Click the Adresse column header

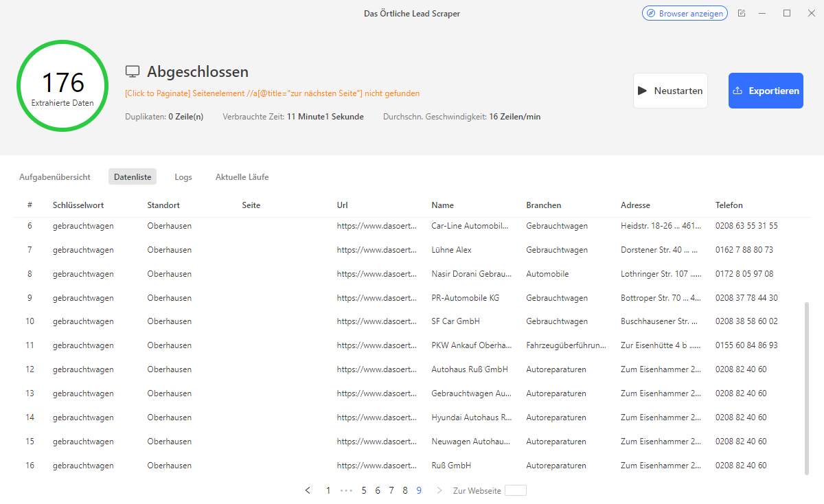point(635,205)
